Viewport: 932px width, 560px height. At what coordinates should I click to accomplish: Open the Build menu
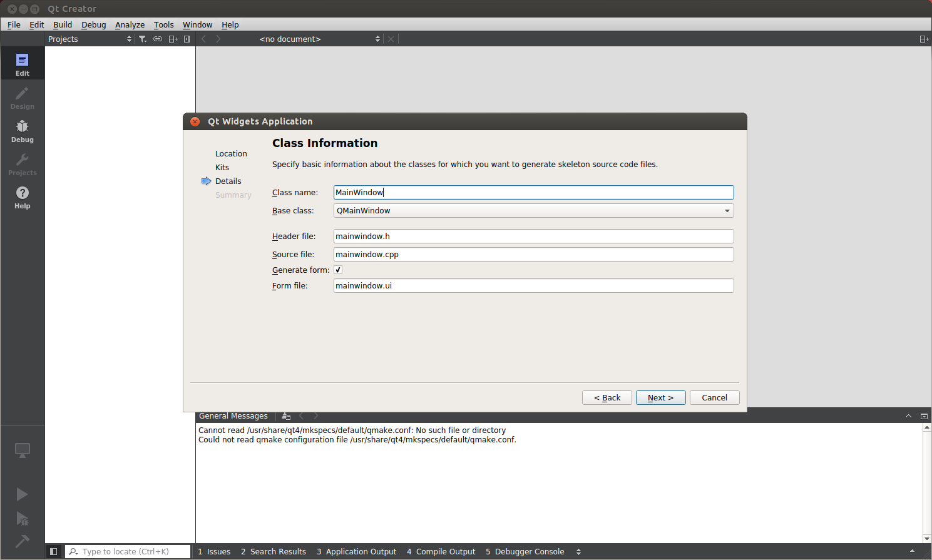coord(63,24)
